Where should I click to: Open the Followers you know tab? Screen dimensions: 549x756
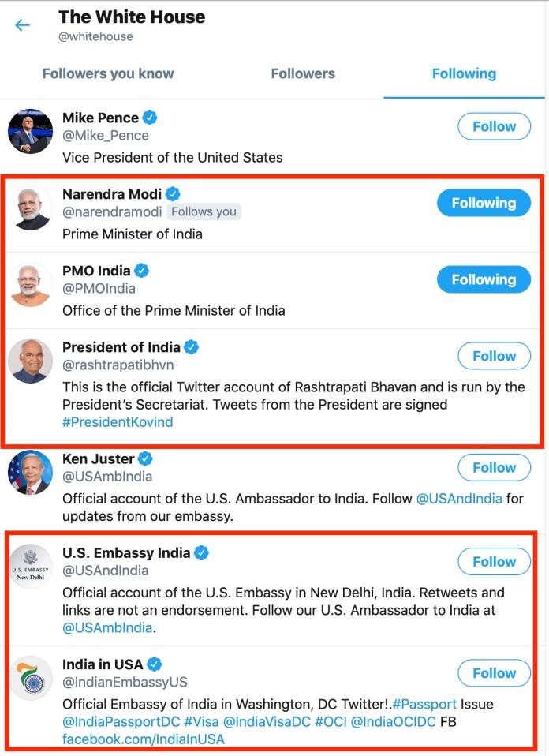point(108,73)
